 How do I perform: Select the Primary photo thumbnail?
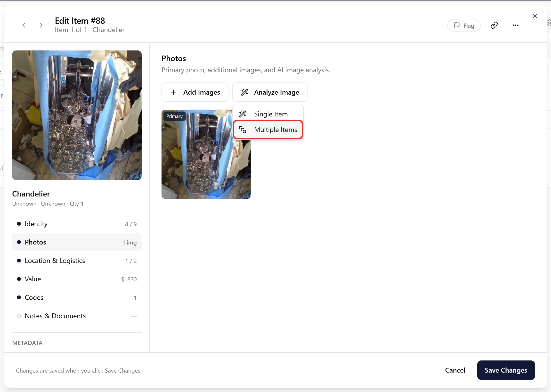(206, 154)
